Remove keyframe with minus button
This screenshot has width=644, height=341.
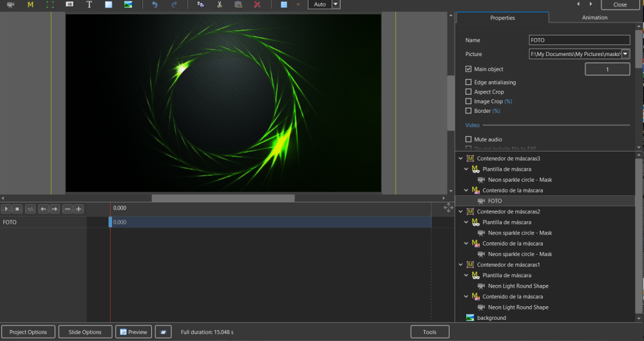click(x=68, y=209)
